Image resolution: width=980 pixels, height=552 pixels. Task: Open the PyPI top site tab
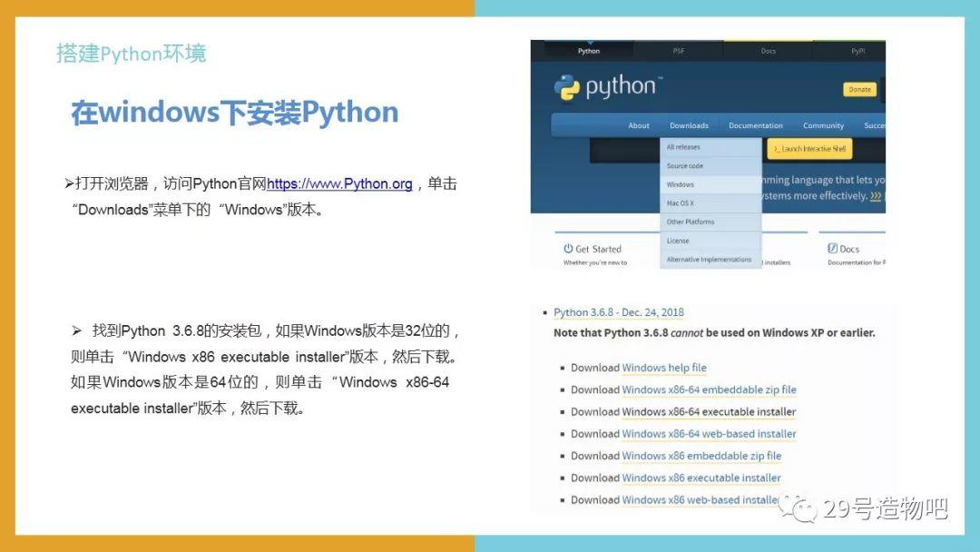tap(857, 51)
